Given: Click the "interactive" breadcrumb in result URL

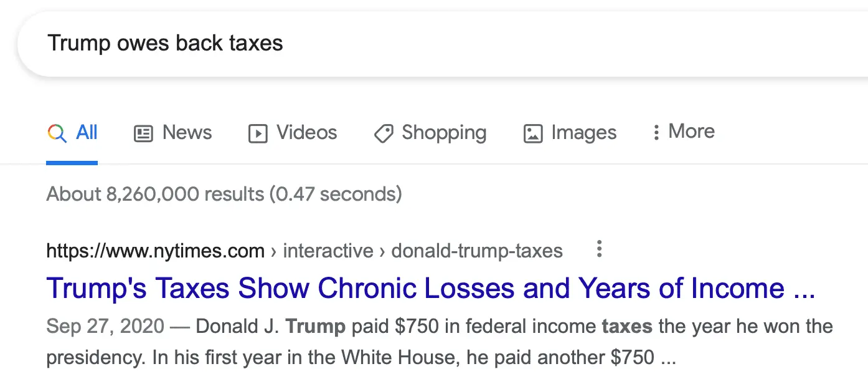Looking at the screenshot, I should pyautogui.click(x=328, y=251).
